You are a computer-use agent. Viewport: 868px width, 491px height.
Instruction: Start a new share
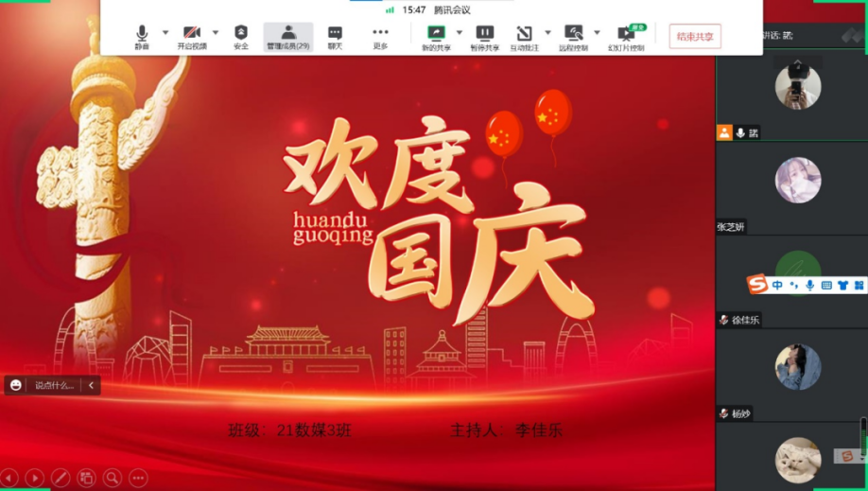(436, 37)
